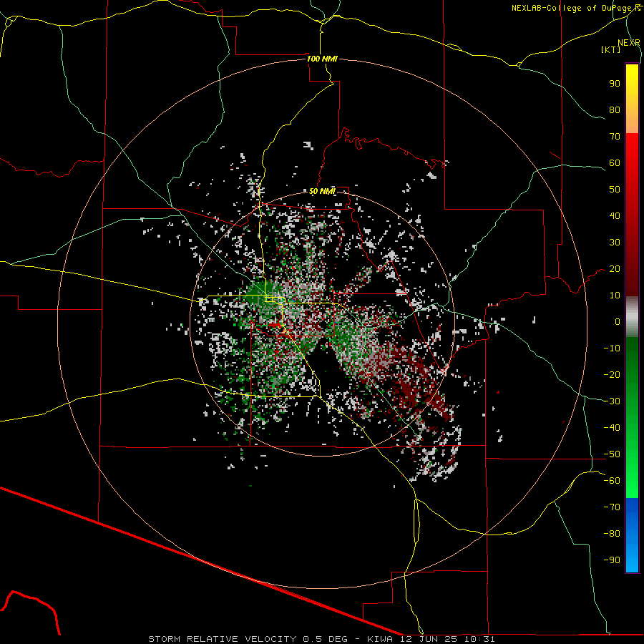
Task: Click the STORM RELATIVE VELOCITY product title
Action: pyautogui.click(x=223, y=639)
